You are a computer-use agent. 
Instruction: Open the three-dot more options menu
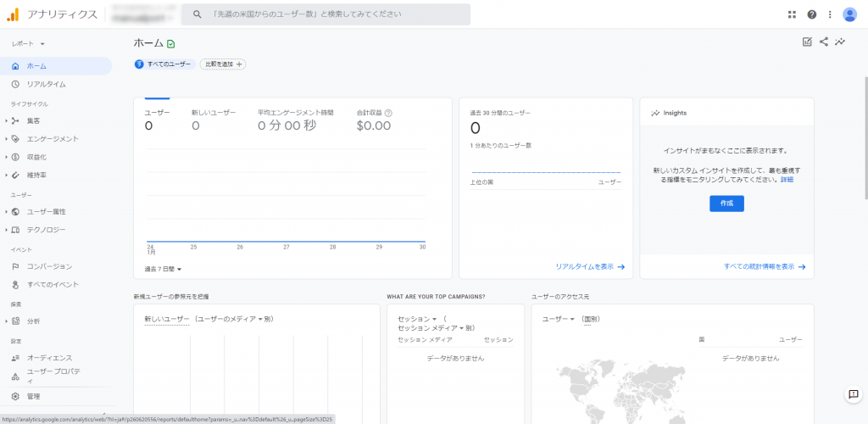830,14
